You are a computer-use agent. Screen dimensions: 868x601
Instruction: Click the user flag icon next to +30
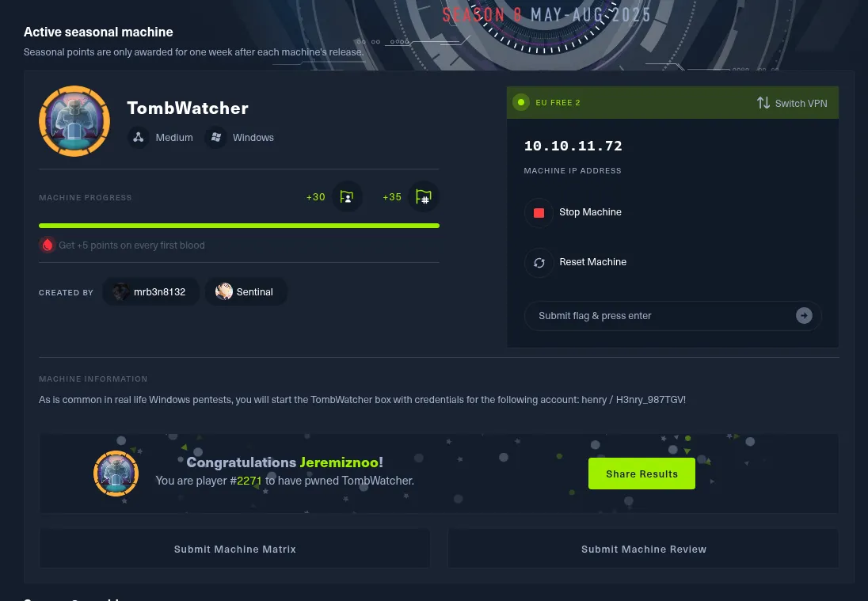[347, 197]
